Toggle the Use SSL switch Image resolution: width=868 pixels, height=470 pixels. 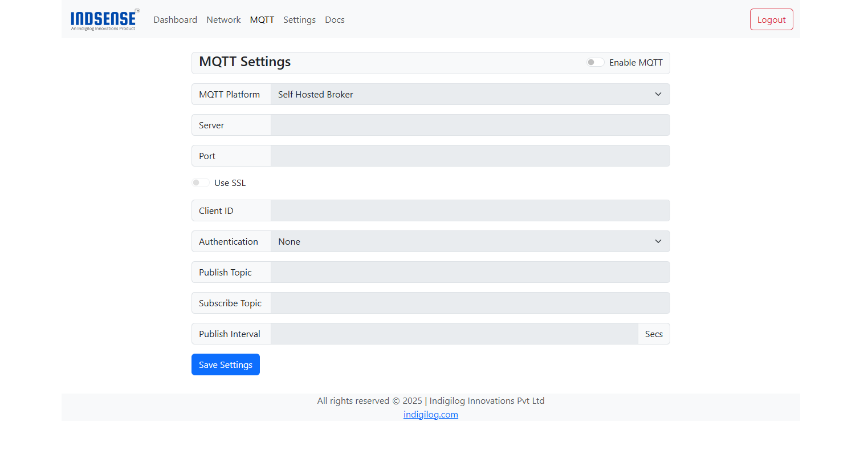[x=200, y=182]
